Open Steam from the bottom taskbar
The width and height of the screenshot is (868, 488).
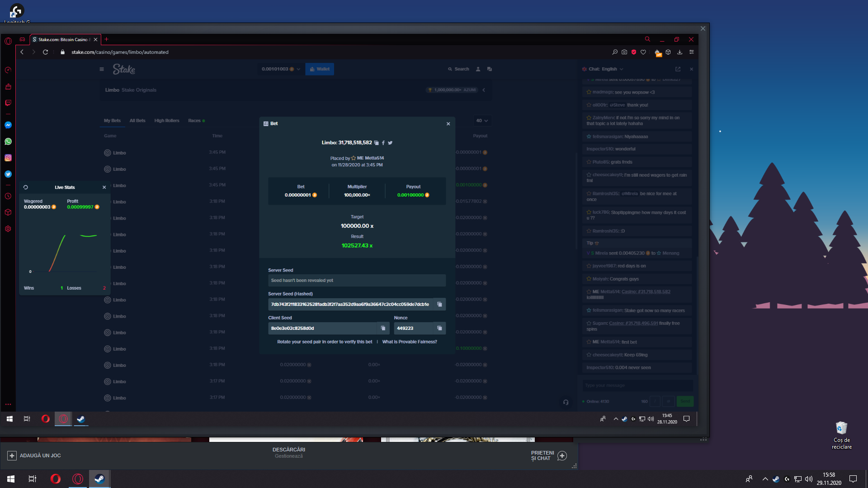click(99, 479)
